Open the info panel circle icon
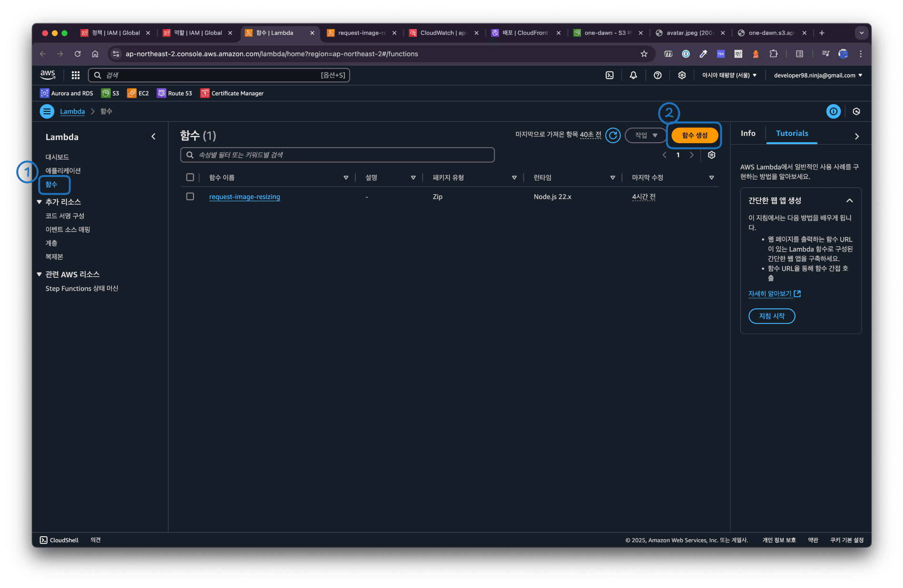 click(x=834, y=111)
